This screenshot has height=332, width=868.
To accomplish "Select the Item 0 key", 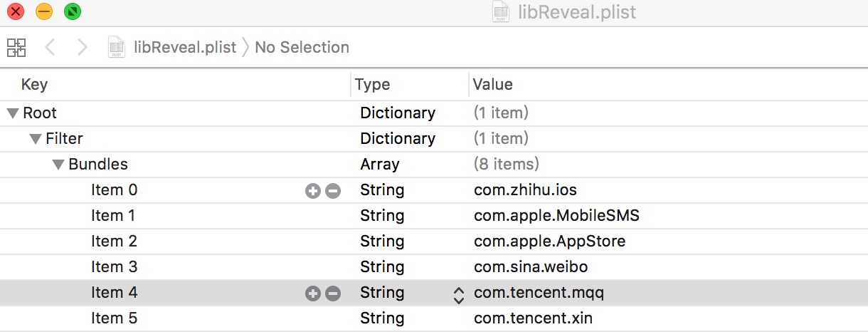I will [115, 190].
